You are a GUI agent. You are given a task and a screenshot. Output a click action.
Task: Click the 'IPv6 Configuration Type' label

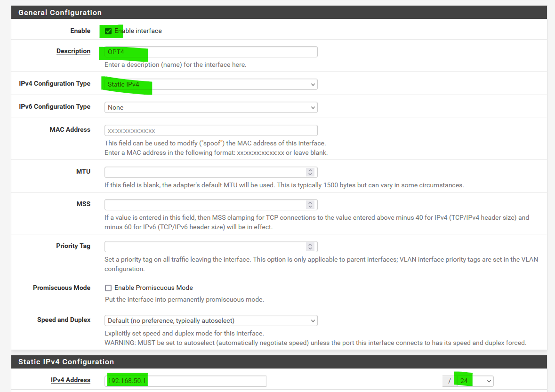pyautogui.click(x=55, y=106)
